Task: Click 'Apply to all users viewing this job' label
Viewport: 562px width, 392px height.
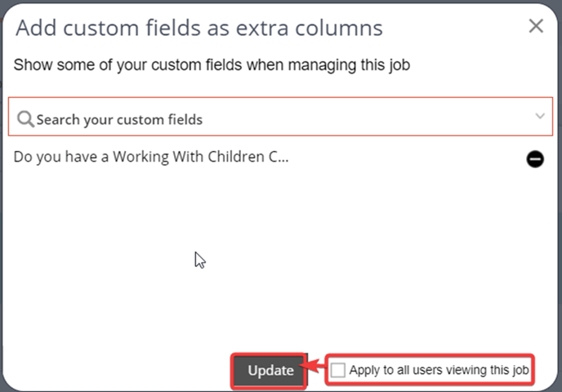Action: tap(439, 370)
